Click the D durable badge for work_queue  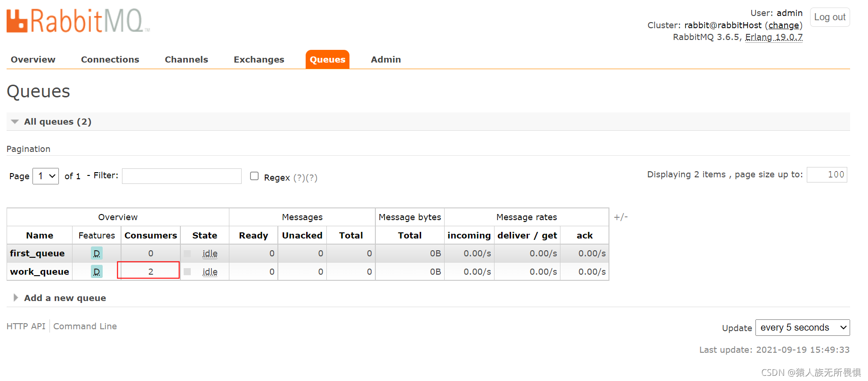97,271
